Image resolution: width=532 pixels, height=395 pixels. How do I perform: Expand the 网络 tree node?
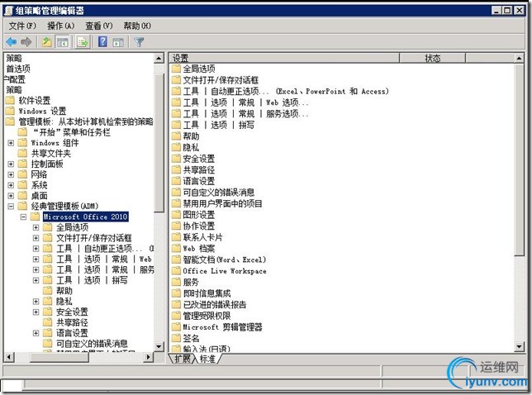(11, 174)
